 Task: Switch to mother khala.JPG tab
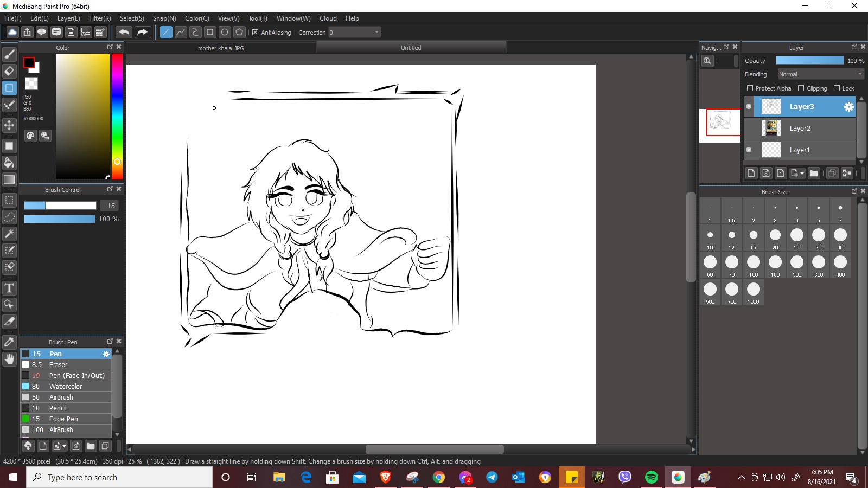pos(221,48)
